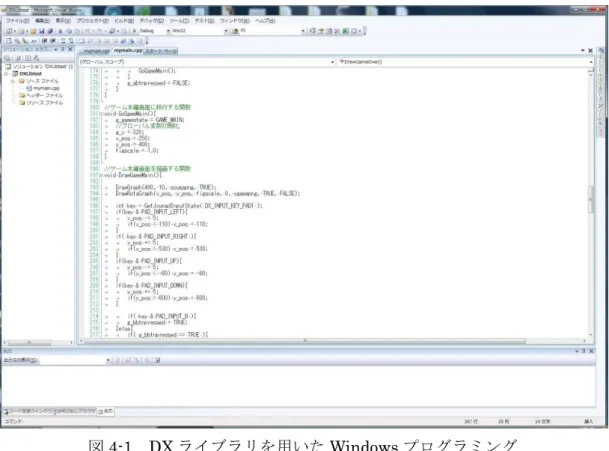The height and width of the screenshot is (451, 609).
Task: Collapse the ソース ファイル folder
Action: tap(13, 81)
